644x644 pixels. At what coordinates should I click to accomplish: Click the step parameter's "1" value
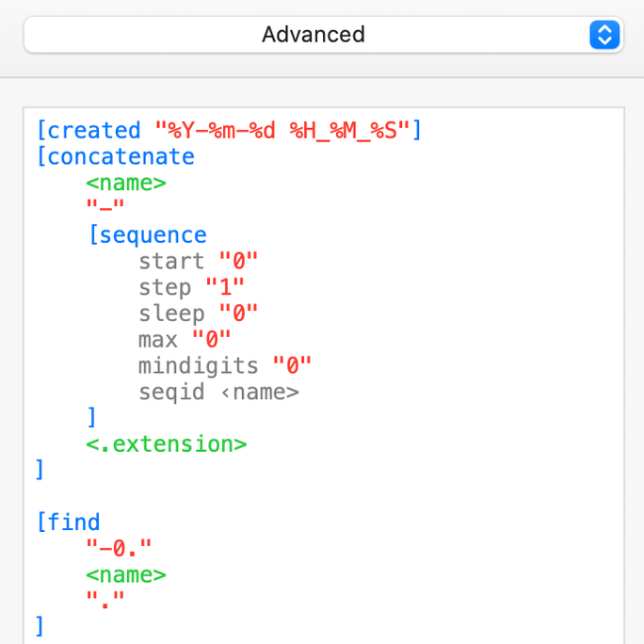pyautogui.click(x=225, y=287)
